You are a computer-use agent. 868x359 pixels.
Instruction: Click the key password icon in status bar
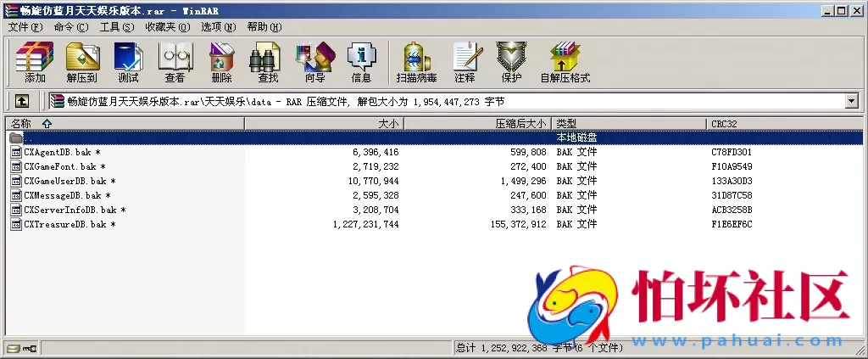29,349
